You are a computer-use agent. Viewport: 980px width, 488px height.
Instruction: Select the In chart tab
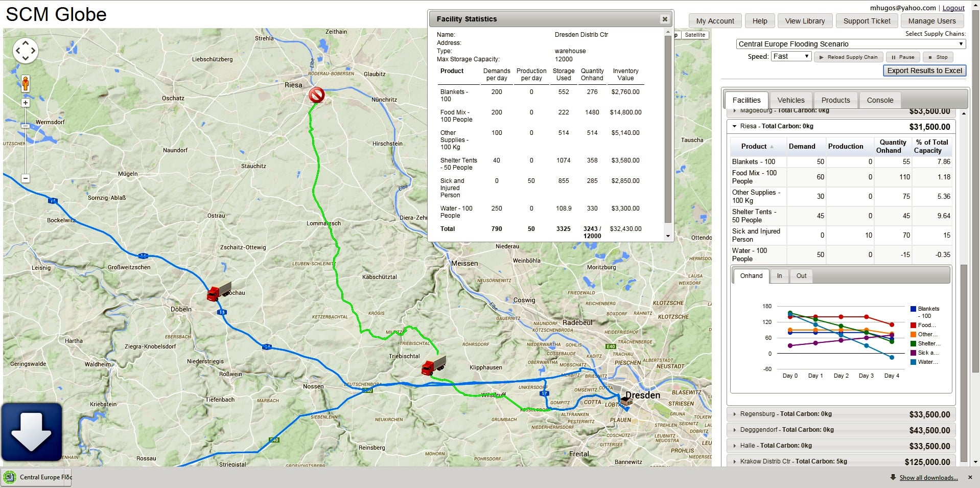(x=780, y=276)
